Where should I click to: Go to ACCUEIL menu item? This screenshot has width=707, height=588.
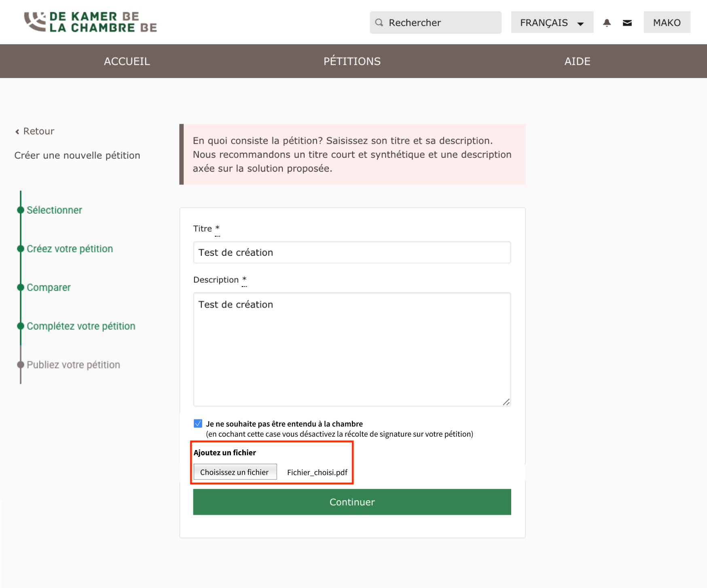coord(127,61)
